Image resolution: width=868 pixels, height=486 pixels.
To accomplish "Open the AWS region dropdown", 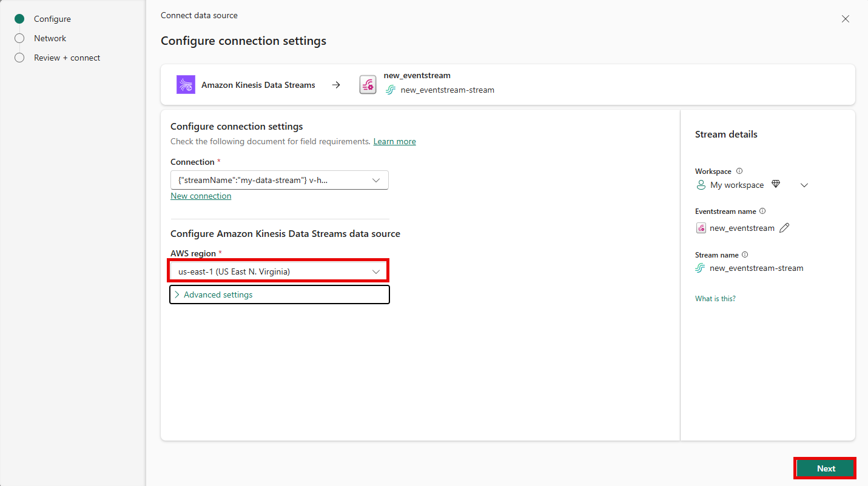I will 280,271.
